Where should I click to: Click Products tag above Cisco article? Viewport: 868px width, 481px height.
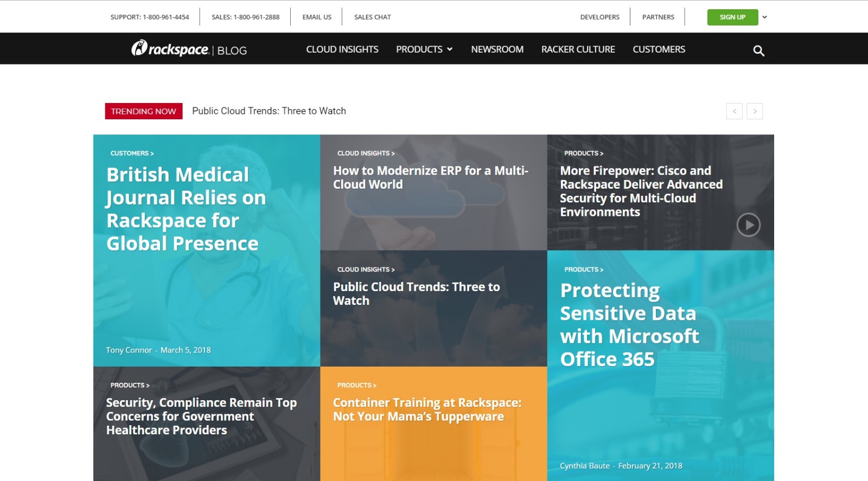coord(584,153)
